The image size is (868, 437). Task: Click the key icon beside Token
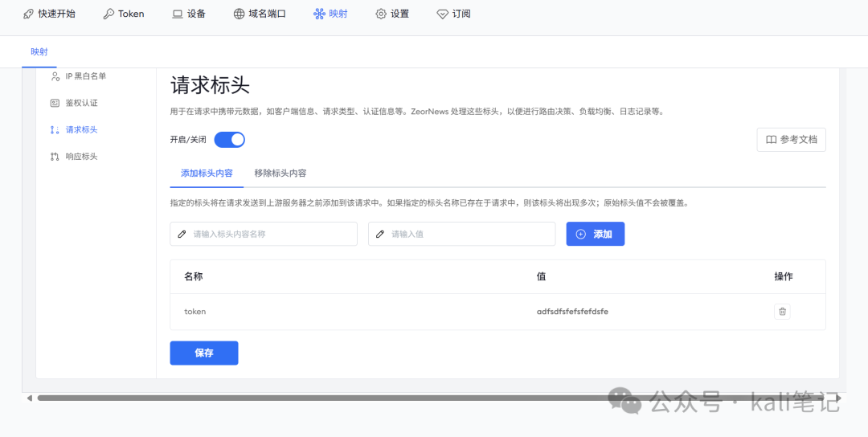[108, 14]
